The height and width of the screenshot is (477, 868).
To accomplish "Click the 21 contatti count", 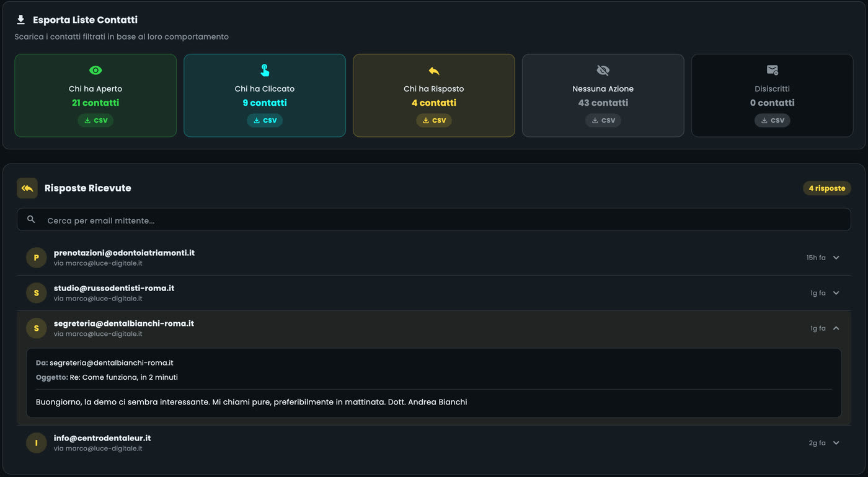I will point(95,103).
